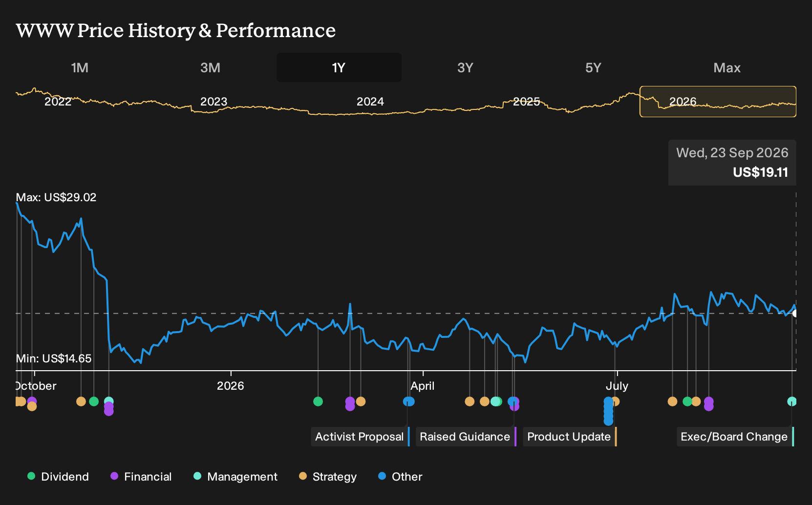Click bottommost blue Other marker in July stack

[608, 421]
